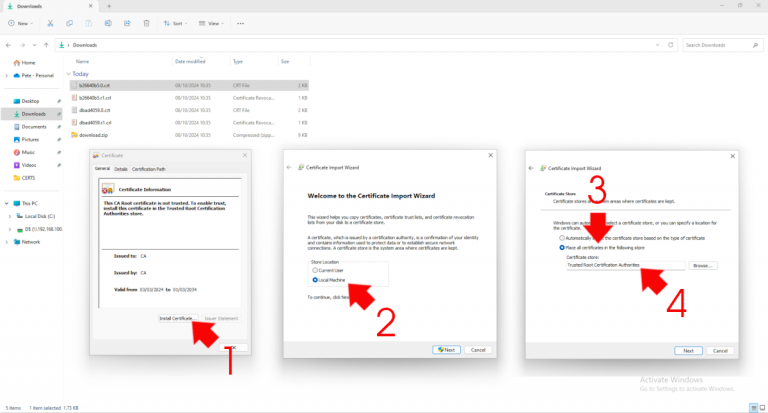Click the Share icon in toolbar
768x413 pixels.
(x=128, y=22)
